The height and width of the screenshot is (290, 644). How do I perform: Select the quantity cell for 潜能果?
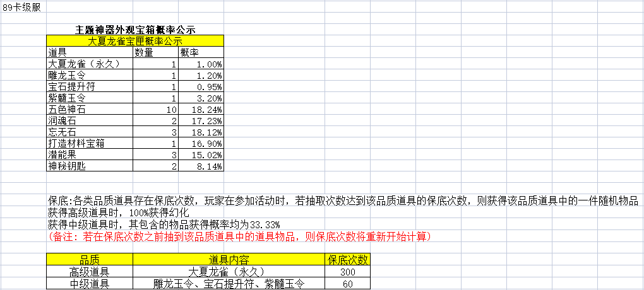(x=156, y=155)
